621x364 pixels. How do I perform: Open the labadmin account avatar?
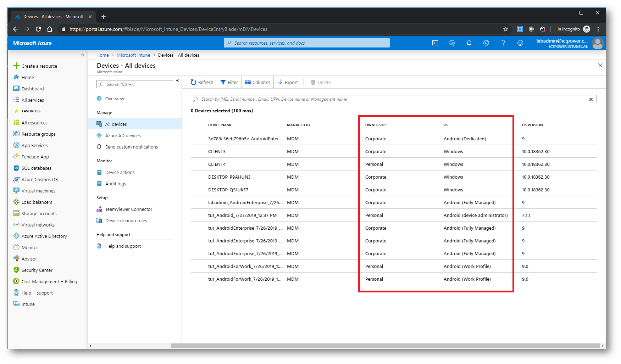click(x=598, y=43)
